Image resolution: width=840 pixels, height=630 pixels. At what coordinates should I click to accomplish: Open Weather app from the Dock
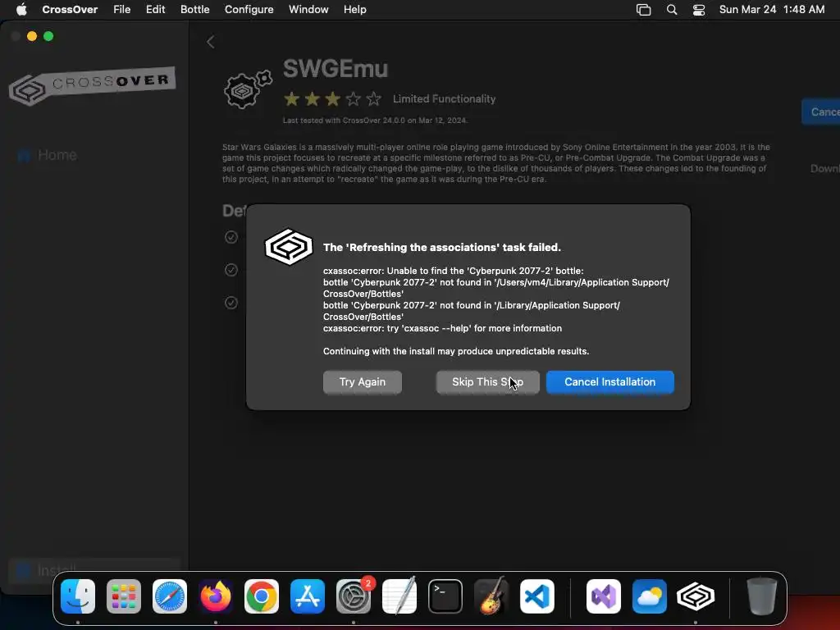pyautogui.click(x=650, y=596)
